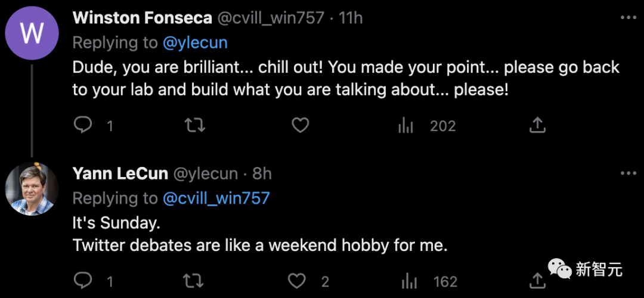The width and height of the screenshot is (644, 298).
Task: Open the 11h timestamp link
Action: tap(351, 18)
